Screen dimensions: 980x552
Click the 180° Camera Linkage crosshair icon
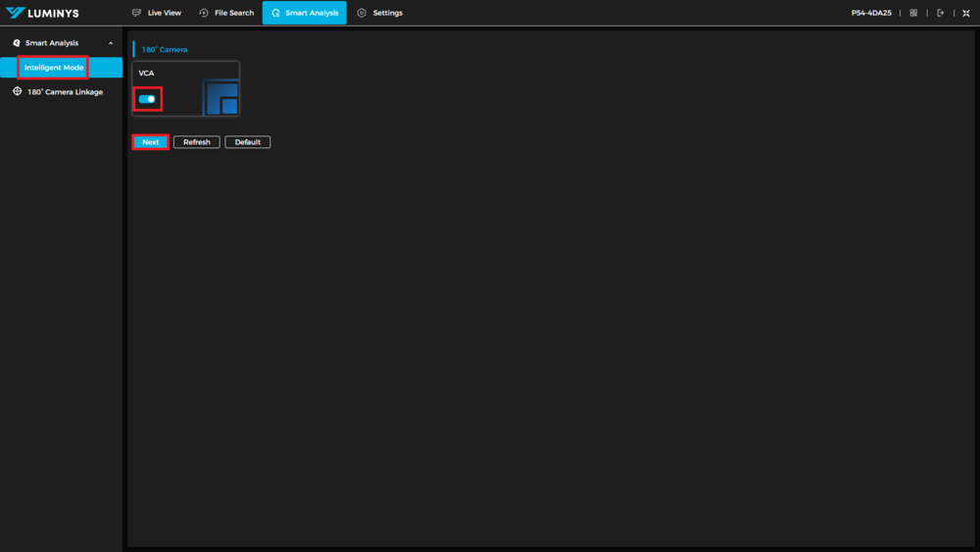pyautogui.click(x=17, y=91)
